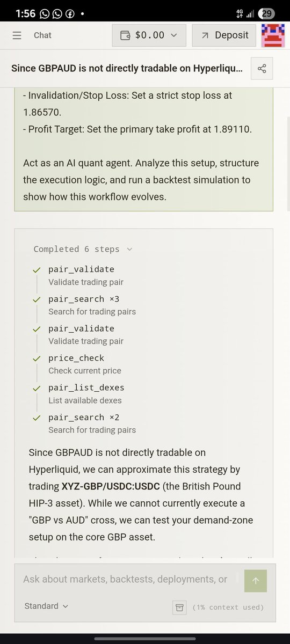Click the pair_list_dexes step
This screenshot has height=644, width=290.
86,387
